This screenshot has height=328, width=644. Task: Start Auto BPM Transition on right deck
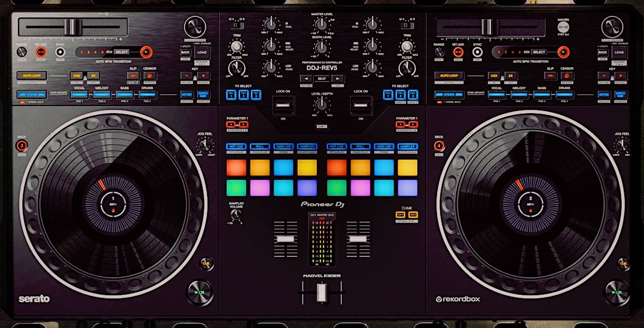(x=563, y=52)
